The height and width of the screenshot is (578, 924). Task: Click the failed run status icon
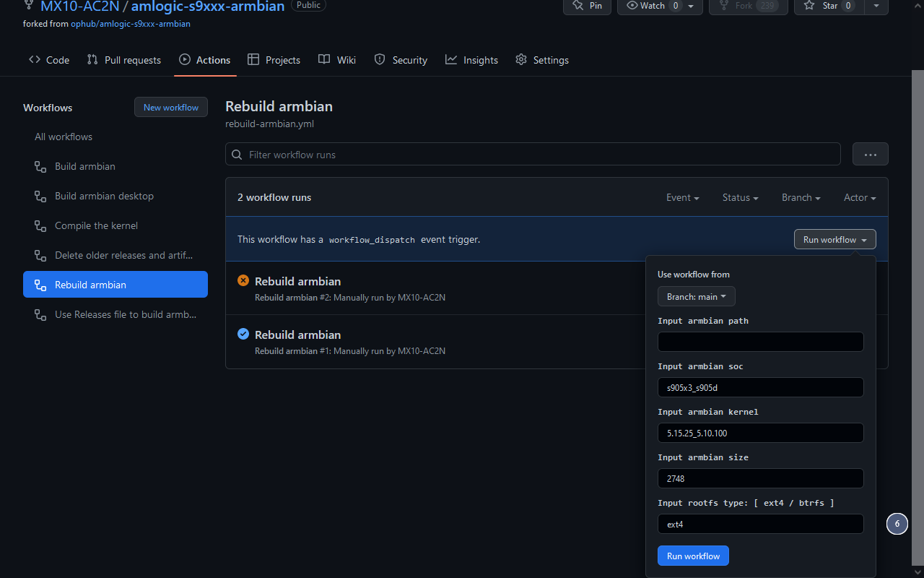pos(243,280)
